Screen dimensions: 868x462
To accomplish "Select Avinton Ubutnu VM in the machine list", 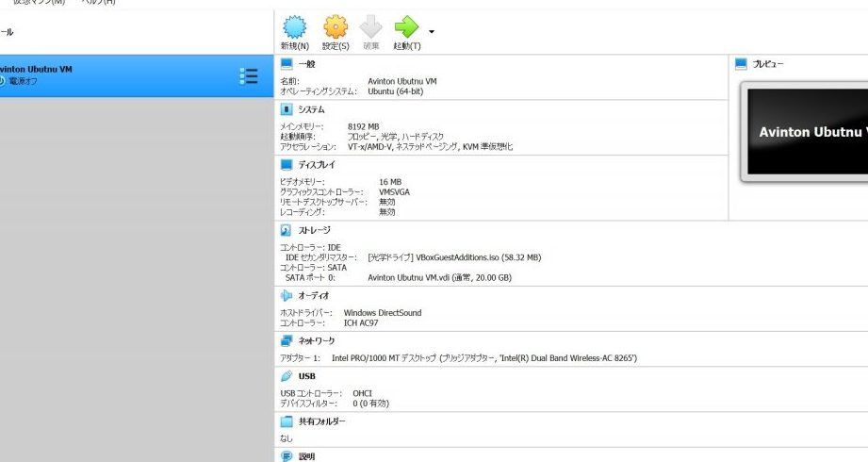I will tap(137, 75).
